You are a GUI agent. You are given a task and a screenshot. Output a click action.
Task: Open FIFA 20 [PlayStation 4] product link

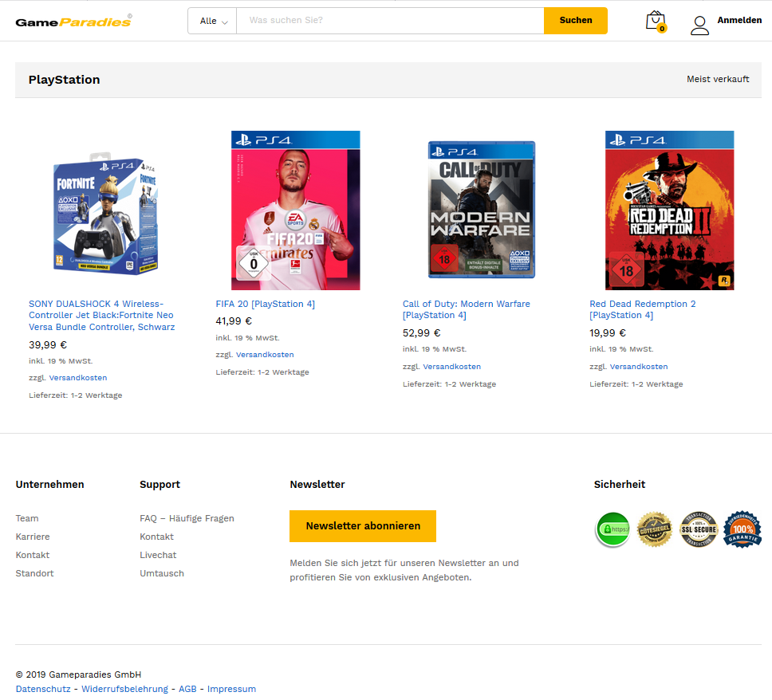(266, 305)
